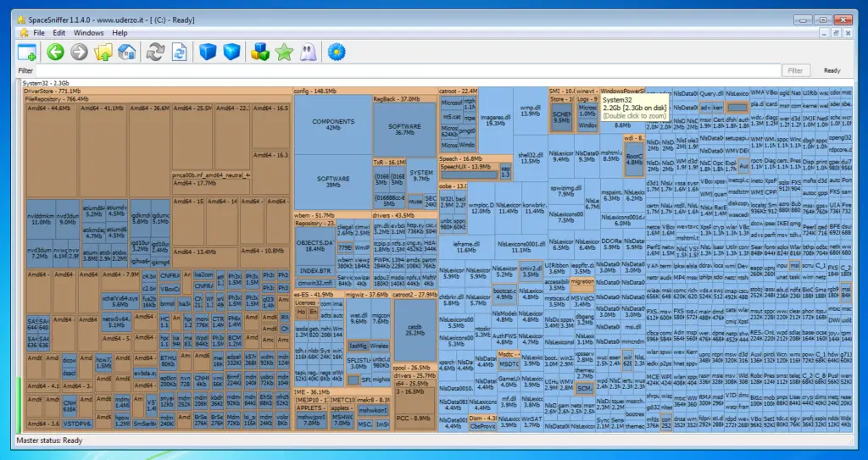Open the Edit menu
868x460 pixels.
[59, 33]
